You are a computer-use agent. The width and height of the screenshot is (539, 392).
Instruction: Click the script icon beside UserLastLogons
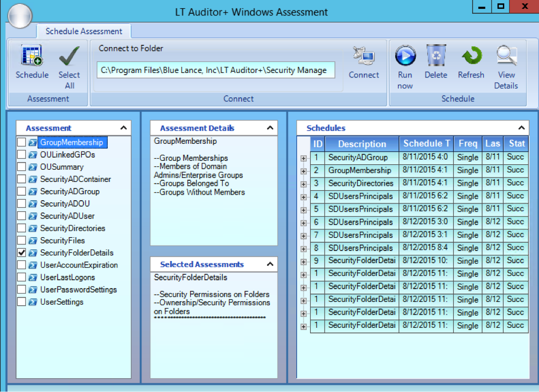click(33, 278)
